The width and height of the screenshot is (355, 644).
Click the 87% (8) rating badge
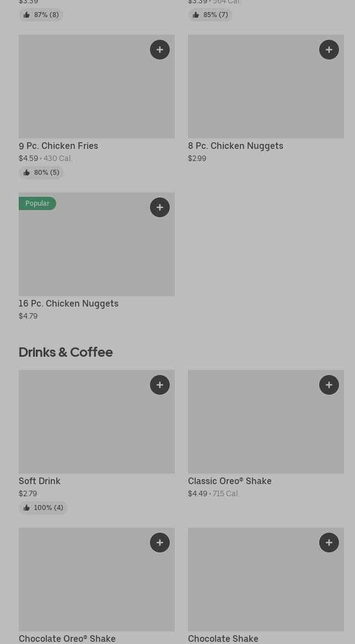tap(41, 15)
